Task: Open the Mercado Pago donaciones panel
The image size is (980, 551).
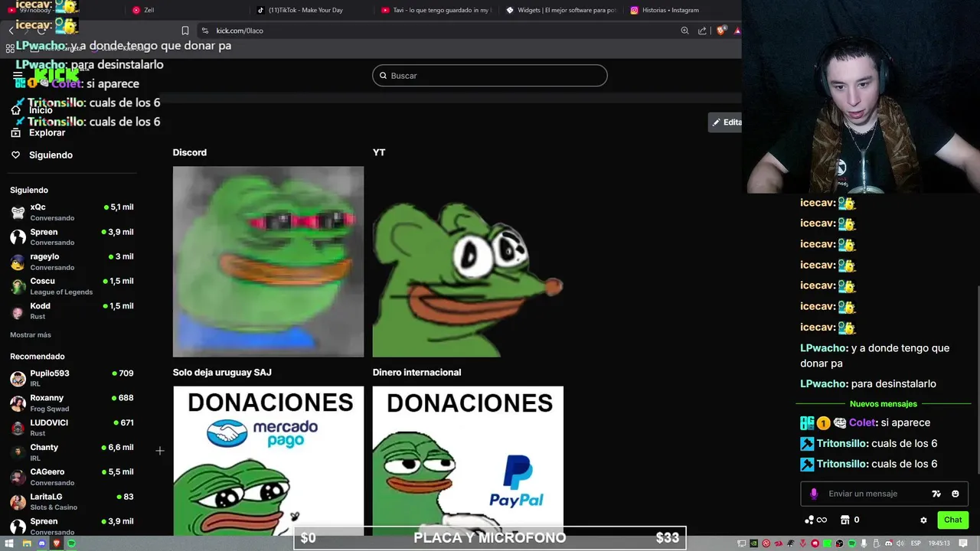Action: point(268,461)
